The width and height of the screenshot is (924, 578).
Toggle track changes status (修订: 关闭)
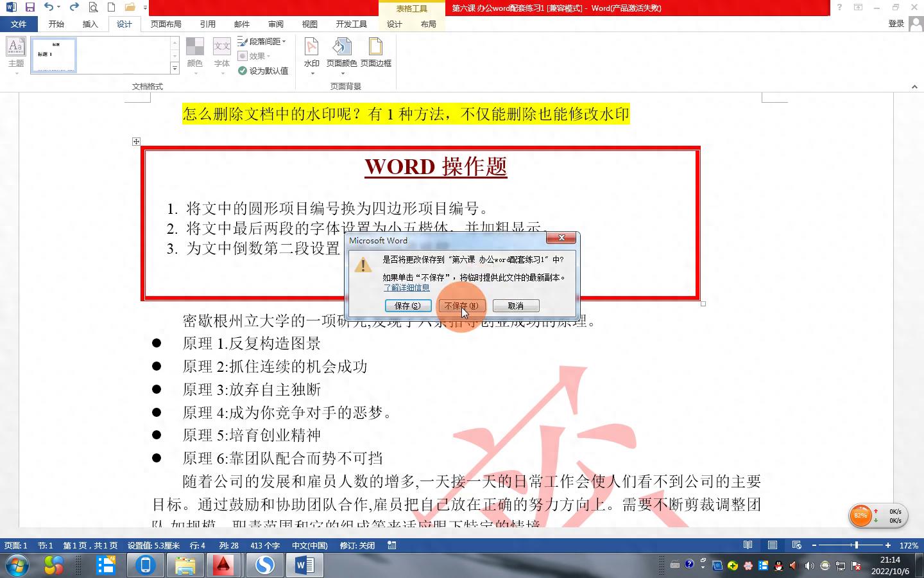(357, 545)
